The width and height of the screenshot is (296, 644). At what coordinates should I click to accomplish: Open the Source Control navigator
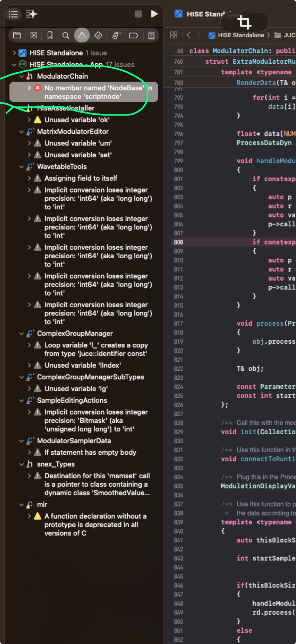[x=34, y=35]
